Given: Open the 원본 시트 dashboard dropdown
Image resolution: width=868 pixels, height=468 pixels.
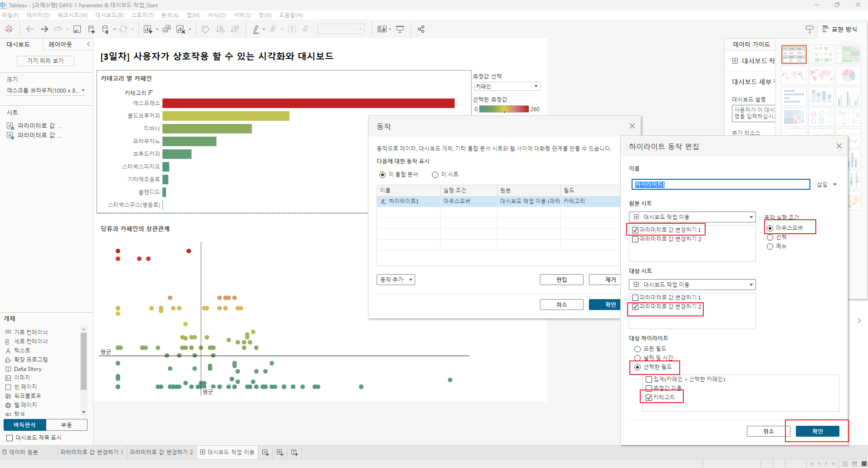Looking at the screenshot, I should (x=692, y=217).
